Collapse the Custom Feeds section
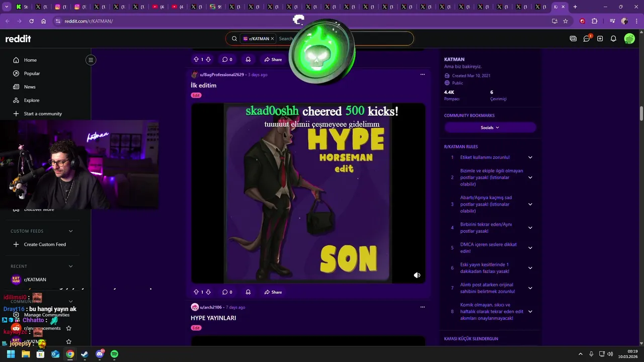The width and height of the screenshot is (644, 362). click(70, 231)
